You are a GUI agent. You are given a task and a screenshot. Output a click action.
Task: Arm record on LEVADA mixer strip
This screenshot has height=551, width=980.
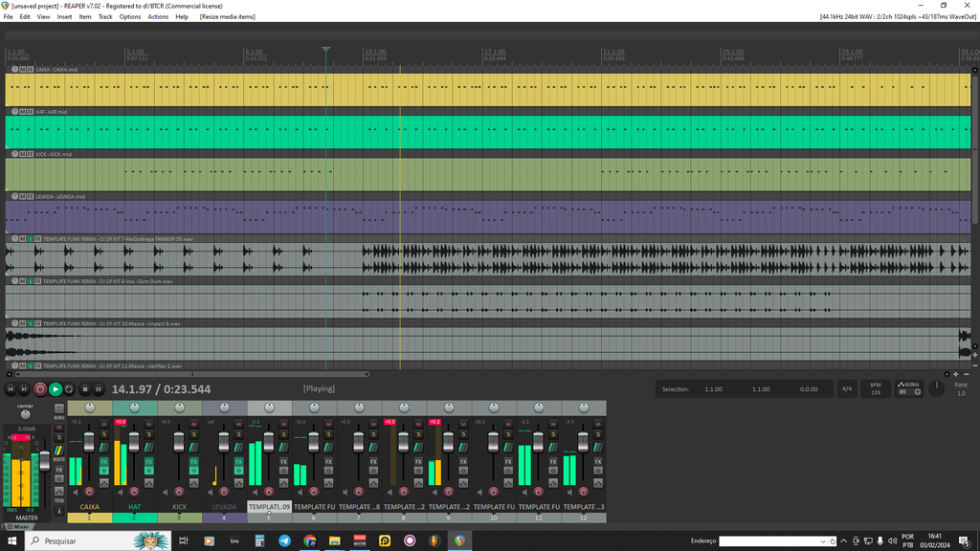point(224,493)
